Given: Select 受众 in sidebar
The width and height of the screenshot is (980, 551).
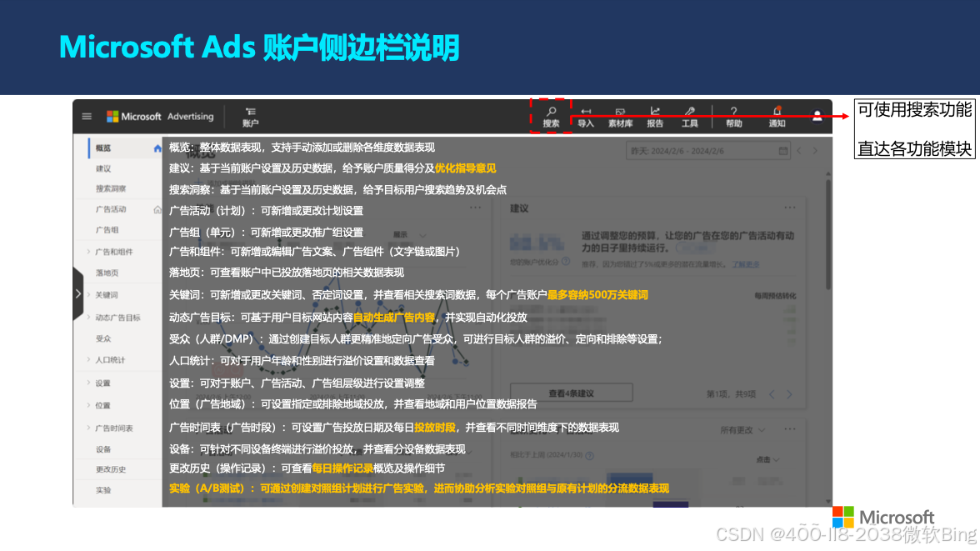Looking at the screenshot, I should 103,338.
